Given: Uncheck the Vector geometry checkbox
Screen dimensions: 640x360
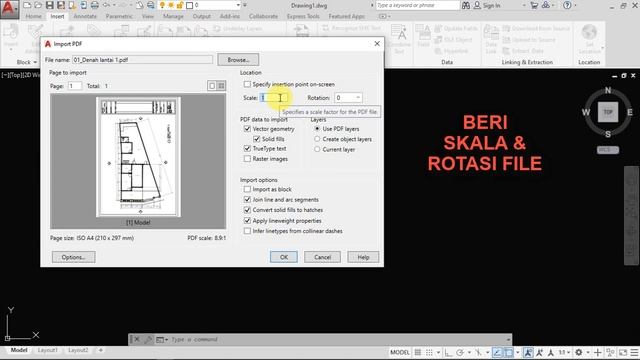Looking at the screenshot, I should pos(247,129).
